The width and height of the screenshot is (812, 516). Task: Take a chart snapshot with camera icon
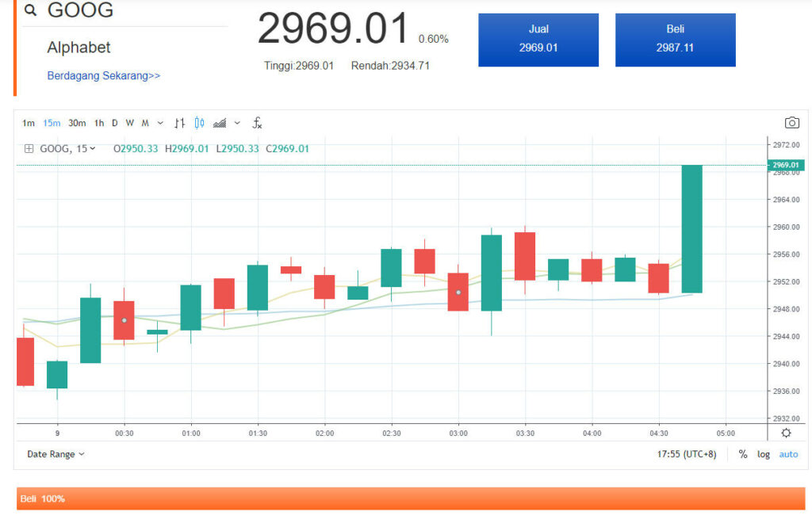point(792,123)
